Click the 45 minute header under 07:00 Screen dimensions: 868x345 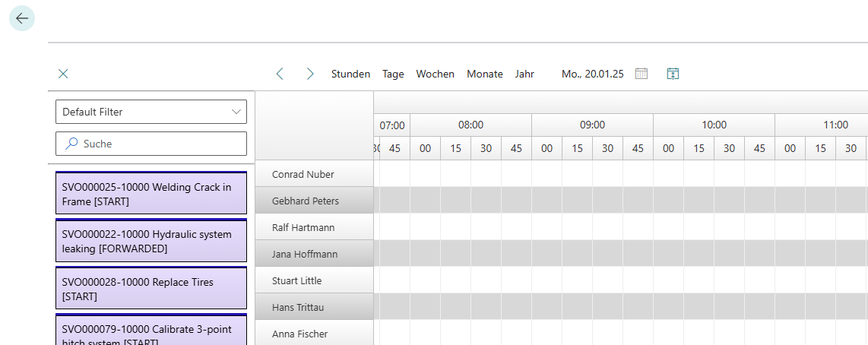click(394, 148)
